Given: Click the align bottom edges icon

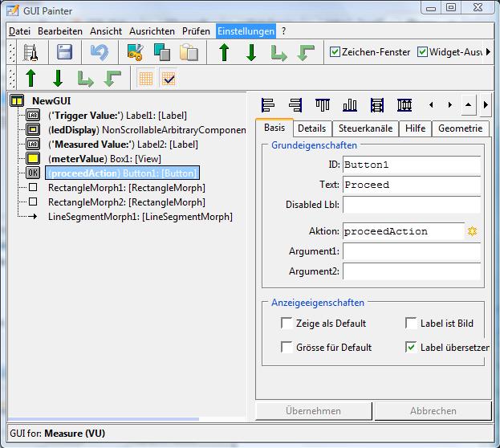Looking at the screenshot, I should pyautogui.click(x=350, y=104).
